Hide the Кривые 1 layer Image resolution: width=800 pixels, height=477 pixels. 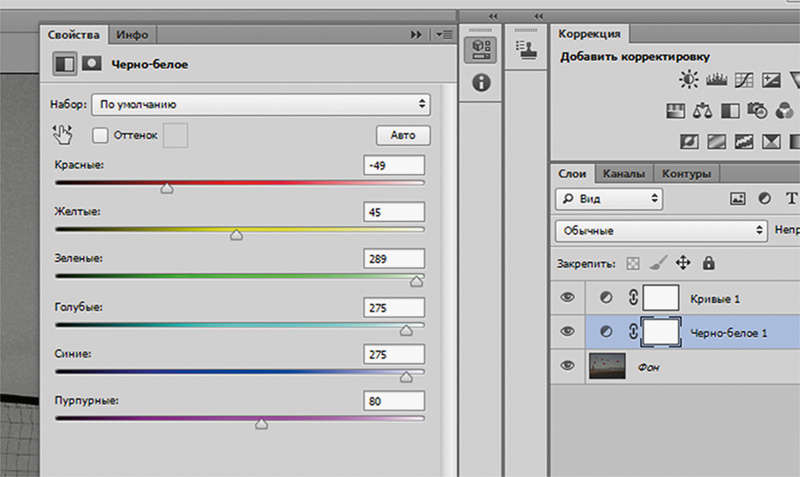pos(569,297)
